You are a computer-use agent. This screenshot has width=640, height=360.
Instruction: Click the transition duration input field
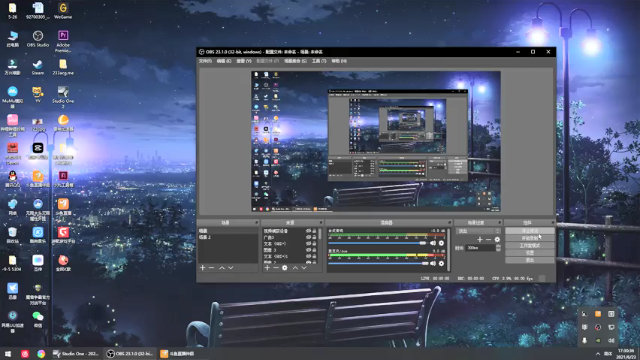pos(481,248)
